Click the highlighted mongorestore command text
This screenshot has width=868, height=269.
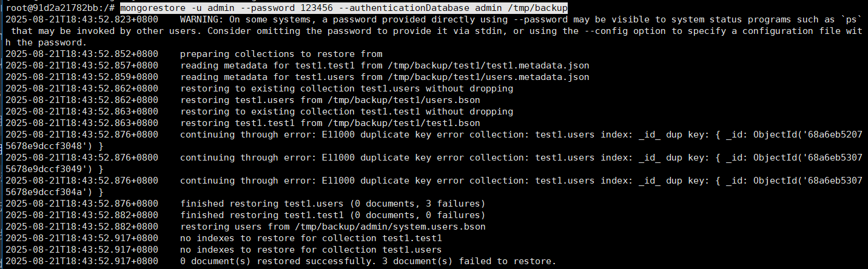tap(344, 8)
